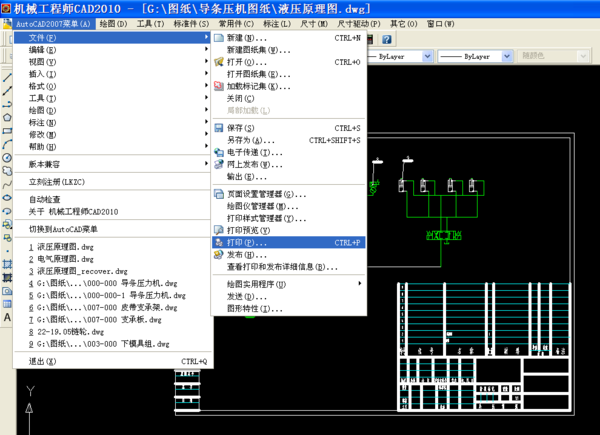Select the Arc tool
The width and height of the screenshot is (600, 435).
(7, 144)
